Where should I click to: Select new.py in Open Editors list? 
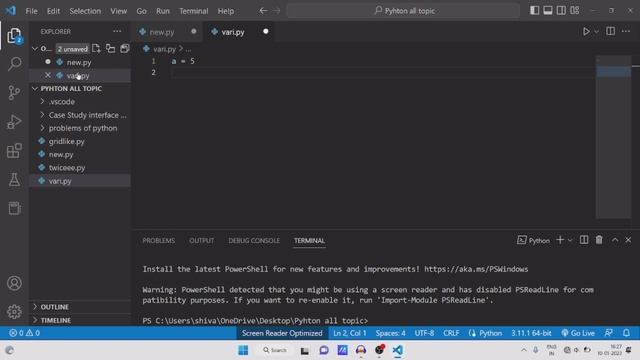pos(80,62)
